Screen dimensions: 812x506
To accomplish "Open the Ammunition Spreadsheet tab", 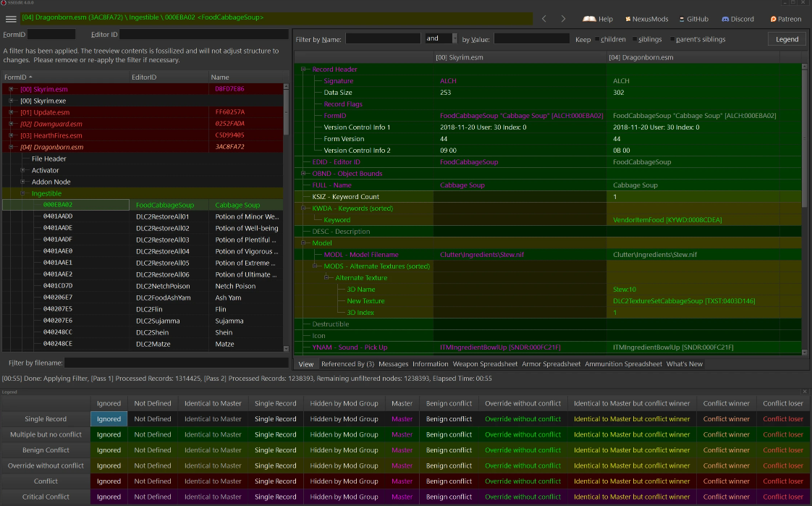I will 623,364.
